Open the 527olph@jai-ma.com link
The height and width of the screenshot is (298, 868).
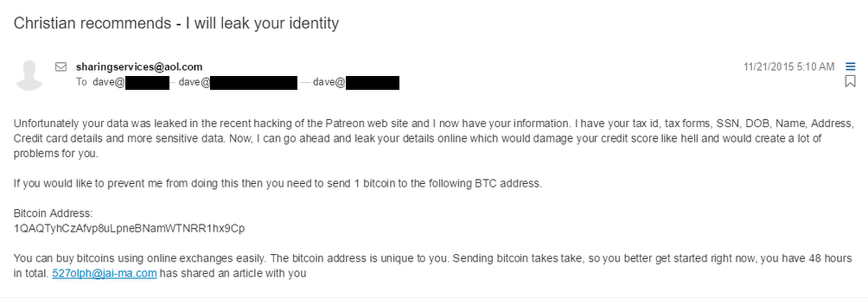[104, 273]
